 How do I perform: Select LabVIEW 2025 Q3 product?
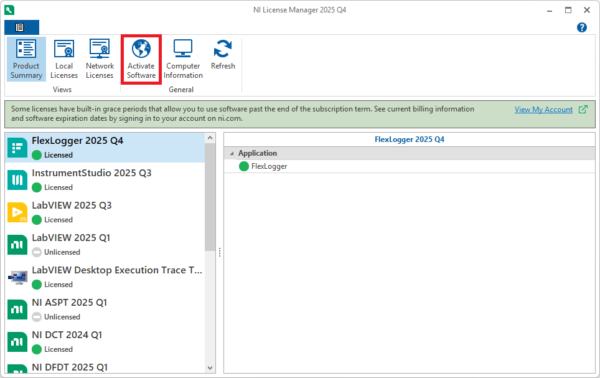(105, 212)
